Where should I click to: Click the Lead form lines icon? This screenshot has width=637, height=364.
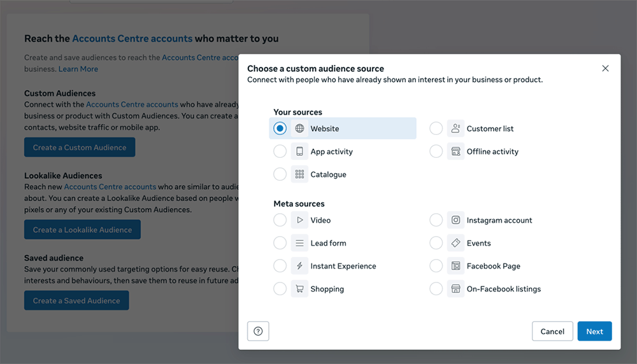coord(299,243)
